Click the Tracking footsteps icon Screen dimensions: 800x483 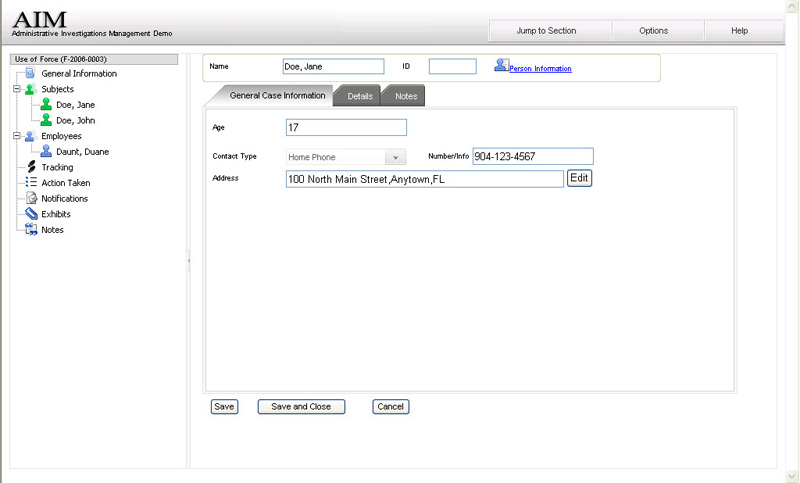point(31,167)
